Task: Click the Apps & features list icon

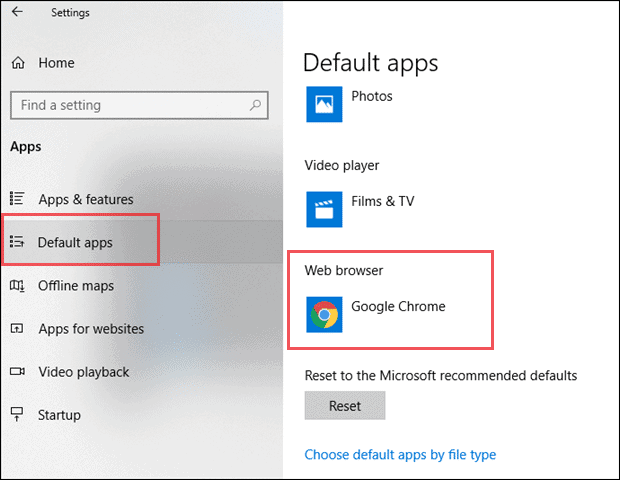Action: pos(17,199)
